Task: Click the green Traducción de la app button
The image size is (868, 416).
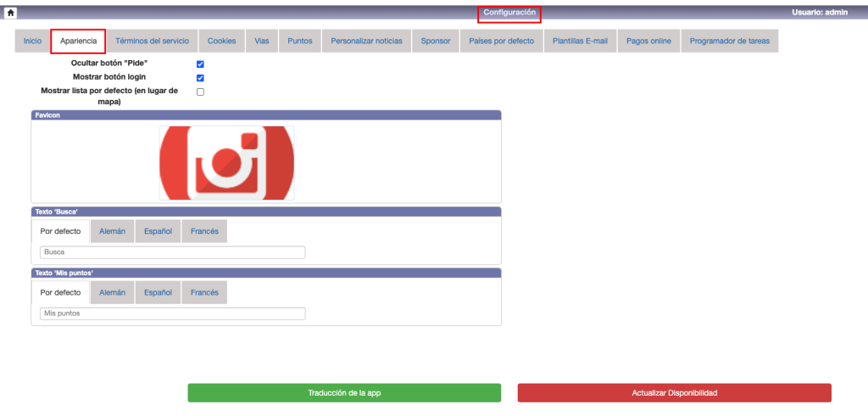Action: pyautogui.click(x=344, y=393)
